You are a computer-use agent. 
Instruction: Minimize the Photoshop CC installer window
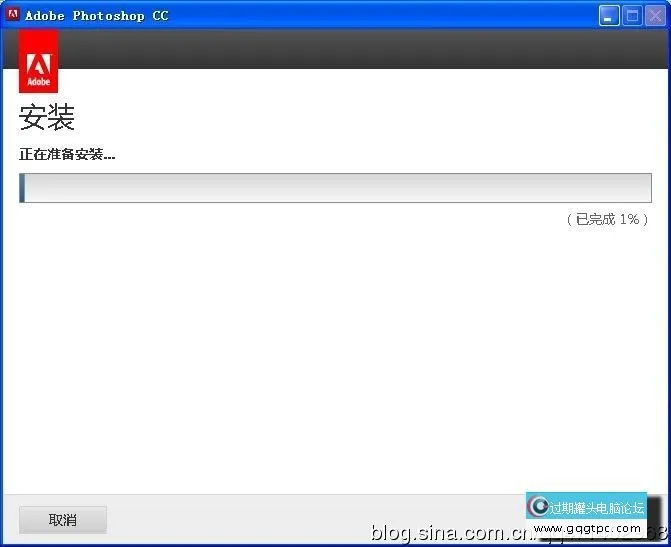pyautogui.click(x=609, y=16)
